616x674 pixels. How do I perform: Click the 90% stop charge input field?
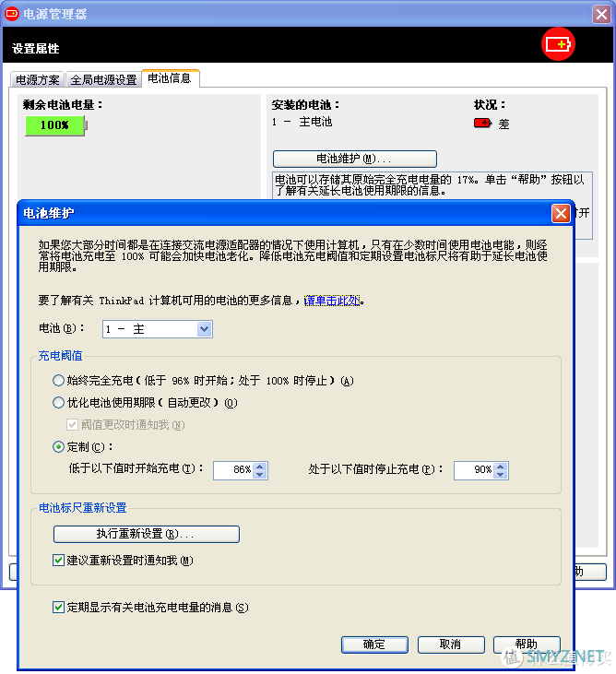click(x=474, y=470)
